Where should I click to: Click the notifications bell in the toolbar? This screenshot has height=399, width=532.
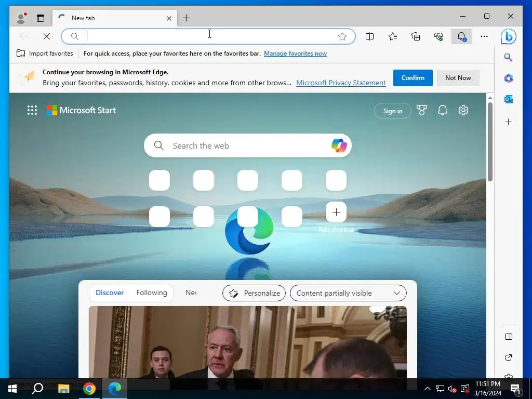click(x=461, y=36)
